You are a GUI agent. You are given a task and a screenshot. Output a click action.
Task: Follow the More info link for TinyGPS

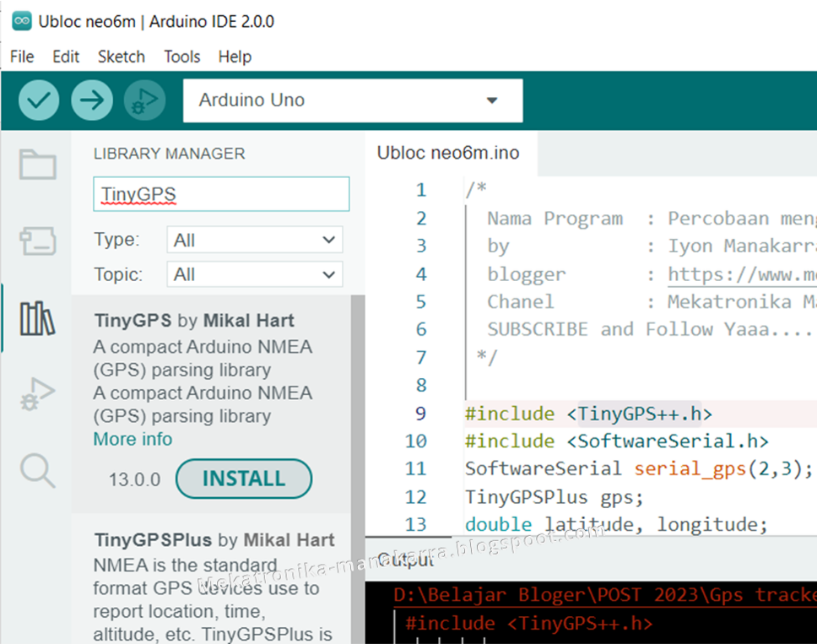click(x=133, y=439)
